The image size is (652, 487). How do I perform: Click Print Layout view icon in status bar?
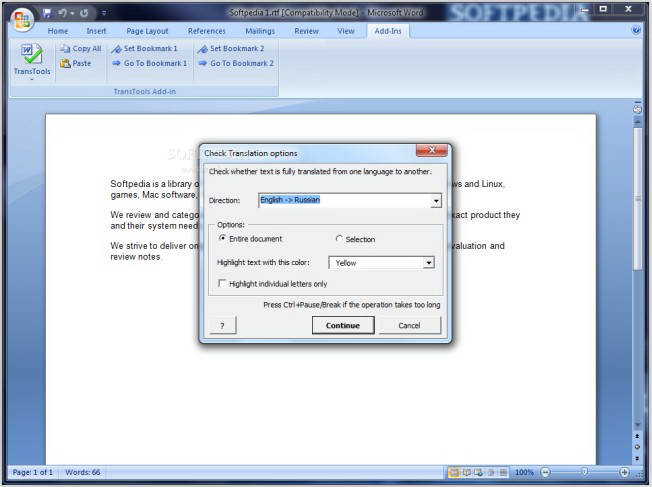(454, 472)
